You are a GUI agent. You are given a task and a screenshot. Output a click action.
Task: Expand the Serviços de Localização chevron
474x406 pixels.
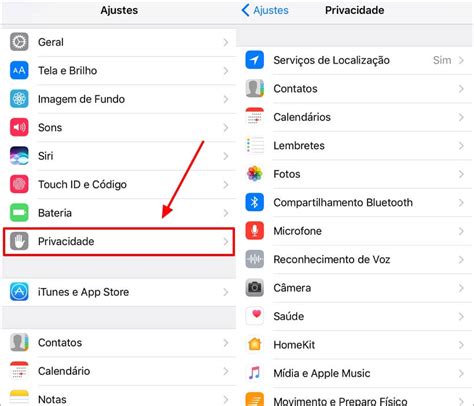pyautogui.click(x=461, y=60)
